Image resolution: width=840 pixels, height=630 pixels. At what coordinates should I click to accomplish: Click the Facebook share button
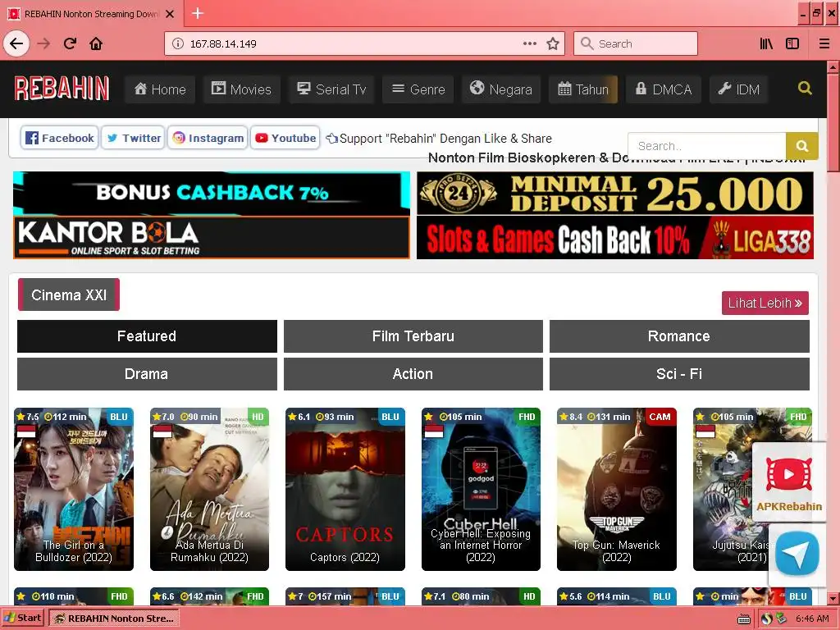tap(60, 138)
